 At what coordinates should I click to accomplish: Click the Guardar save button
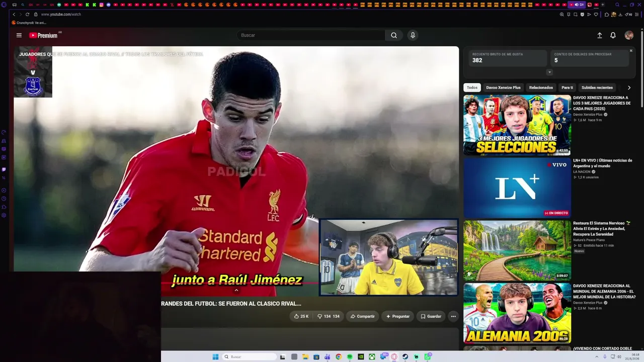tap(431, 316)
